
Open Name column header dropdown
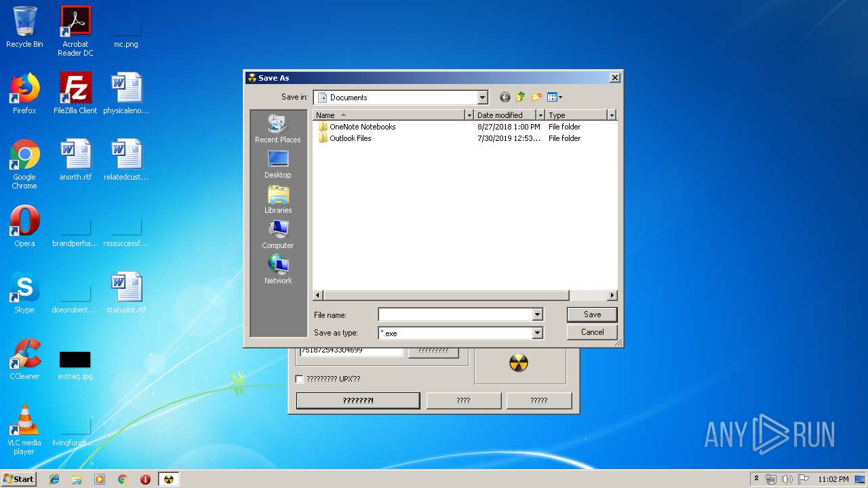tap(469, 115)
